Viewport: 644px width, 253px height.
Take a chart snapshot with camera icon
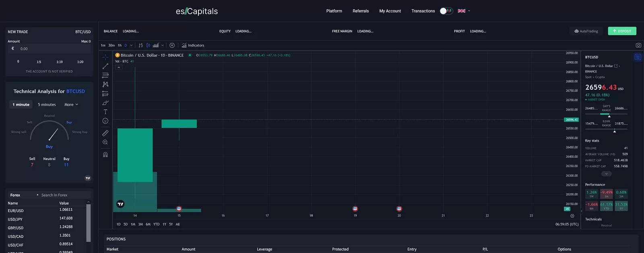[x=638, y=45]
